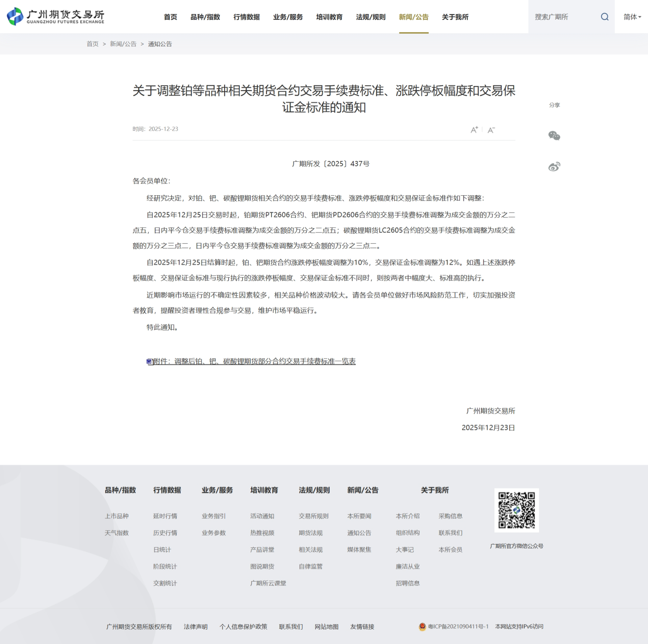
Task: Click the 搜索广期所 search input field
Action: [x=563, y=17]
